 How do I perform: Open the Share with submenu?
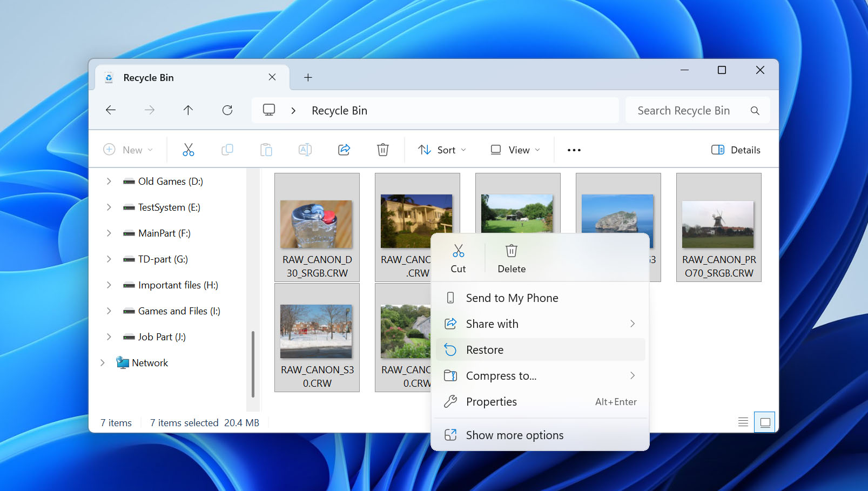(x=540, y=324)
